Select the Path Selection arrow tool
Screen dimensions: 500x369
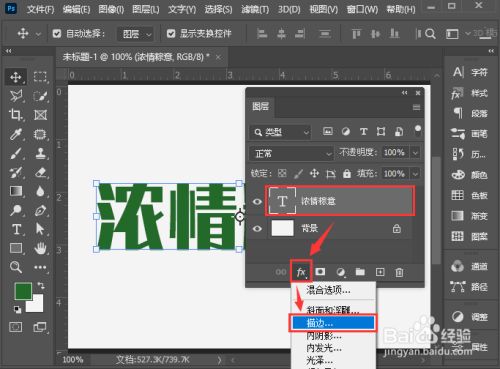40,229
